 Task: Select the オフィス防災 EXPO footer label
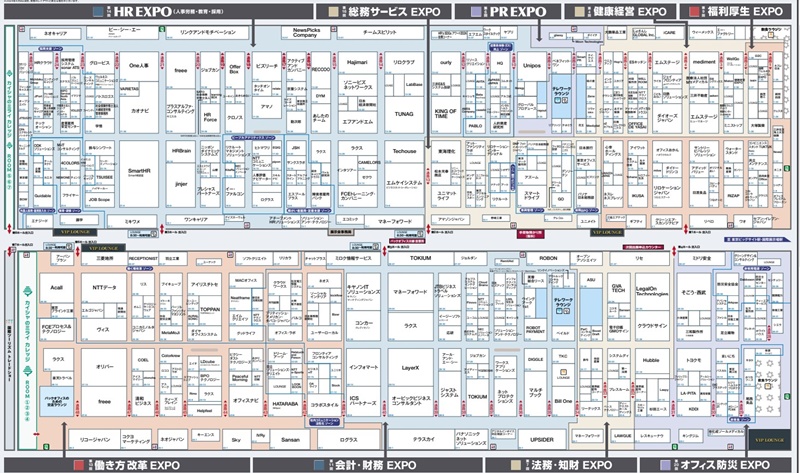(725, 465)
